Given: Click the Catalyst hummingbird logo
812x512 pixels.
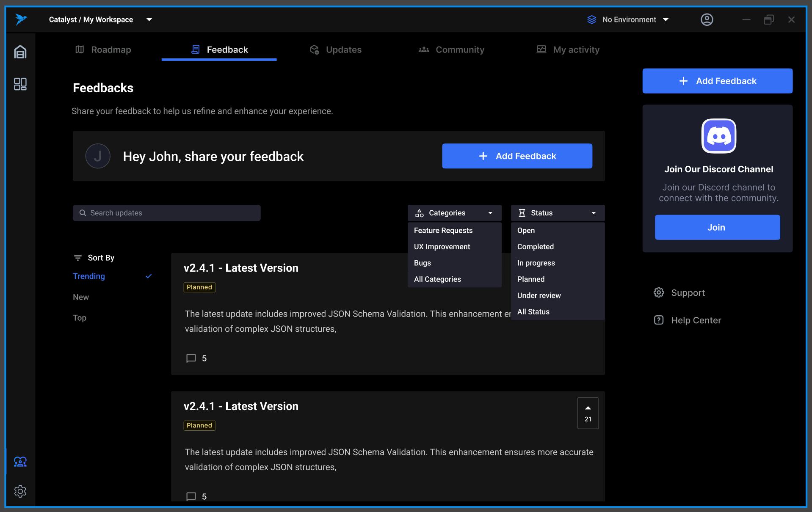Looking at the screenshot, I should click(21, 19).
